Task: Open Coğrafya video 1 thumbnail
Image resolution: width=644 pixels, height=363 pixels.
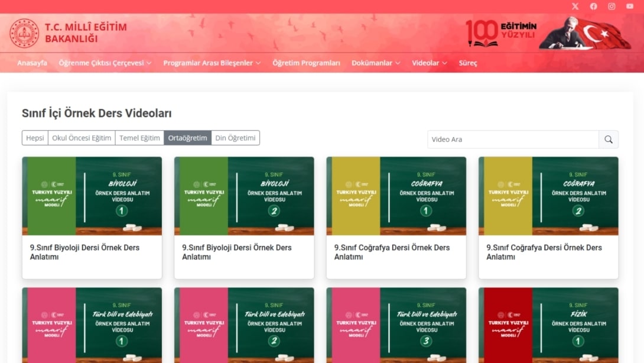Action: 396,196
